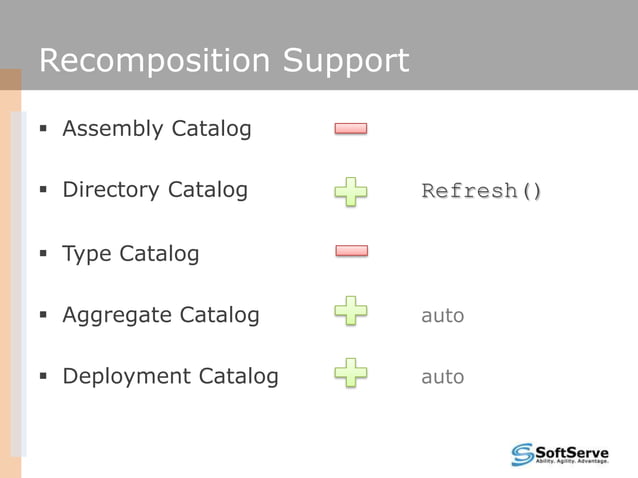Screen dimensions: 638x478
Task: Select the bullet marker before Deployment Catalog
Action: (44, 377)
